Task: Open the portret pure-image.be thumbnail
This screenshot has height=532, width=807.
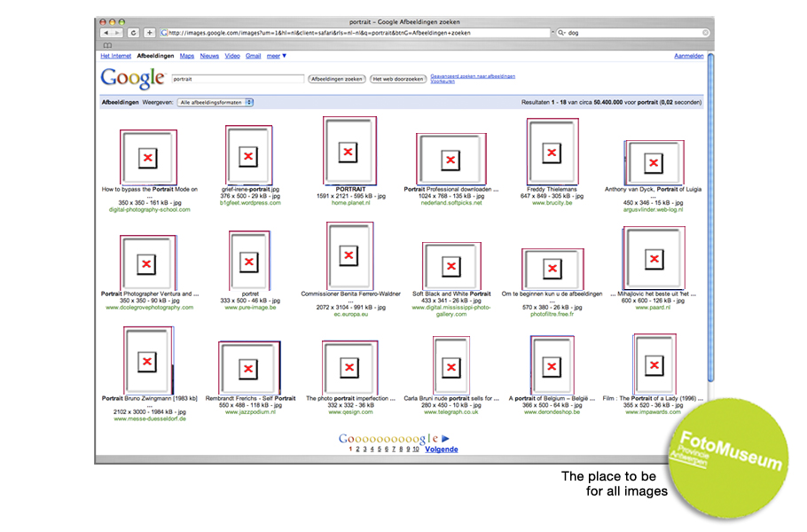Action: (249, 261)
